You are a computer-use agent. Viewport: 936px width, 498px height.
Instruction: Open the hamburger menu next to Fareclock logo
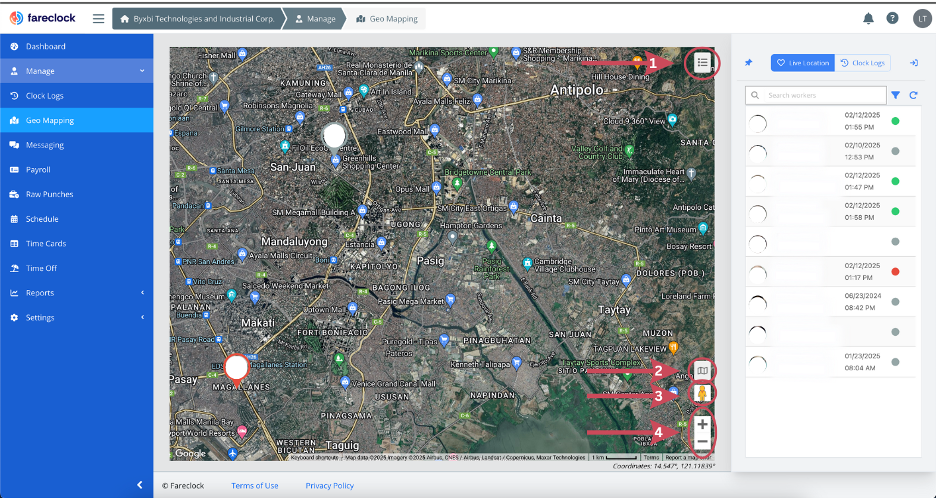98,19
